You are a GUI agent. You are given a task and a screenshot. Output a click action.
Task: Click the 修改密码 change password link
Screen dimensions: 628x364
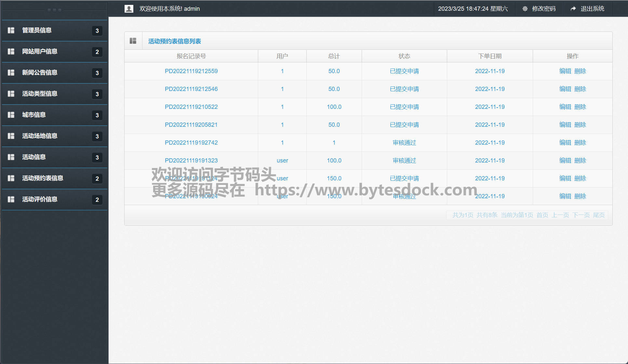point(544,9)
